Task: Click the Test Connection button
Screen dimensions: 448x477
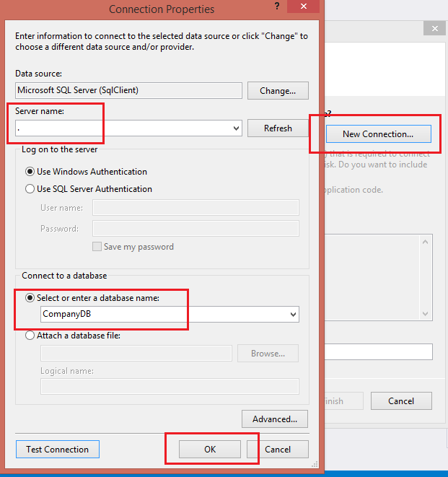Action: (x=58, y=450)
